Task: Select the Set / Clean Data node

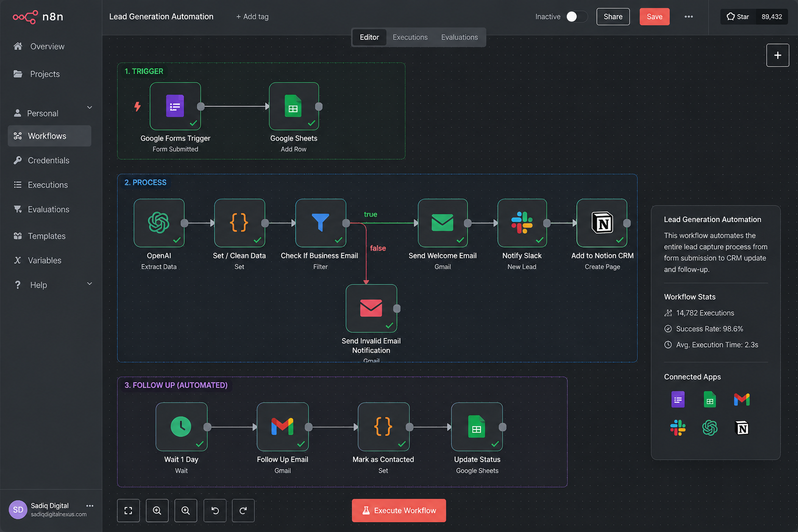Action: [240, 223]
